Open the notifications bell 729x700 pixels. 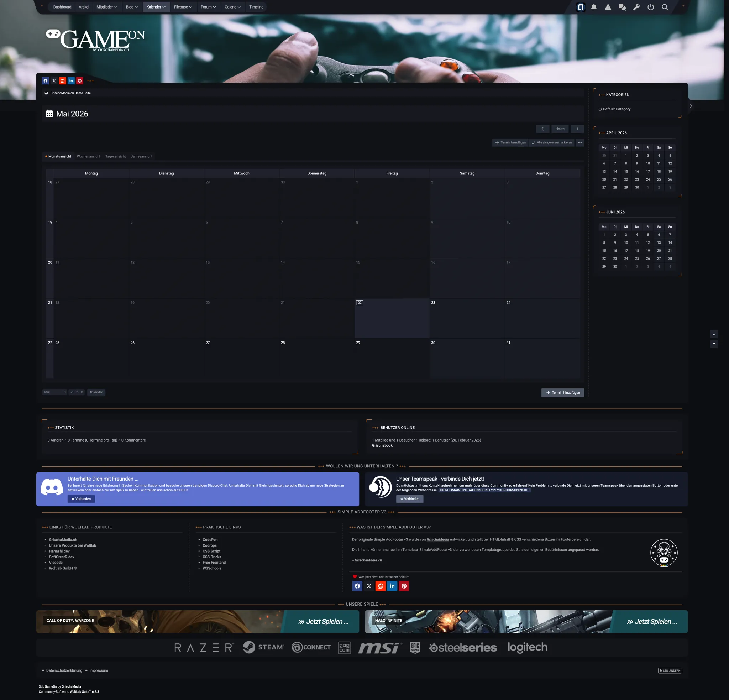point(594,7)
